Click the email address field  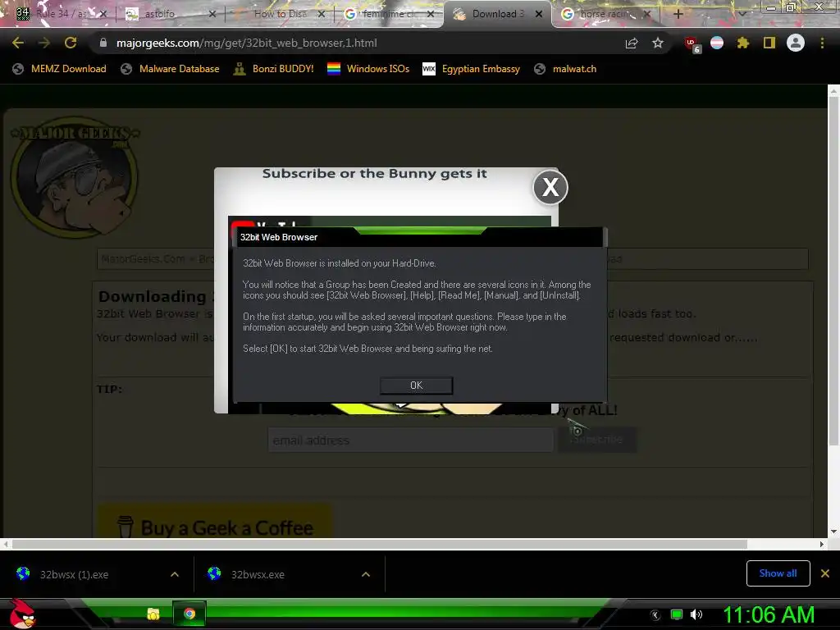[410, 440]
